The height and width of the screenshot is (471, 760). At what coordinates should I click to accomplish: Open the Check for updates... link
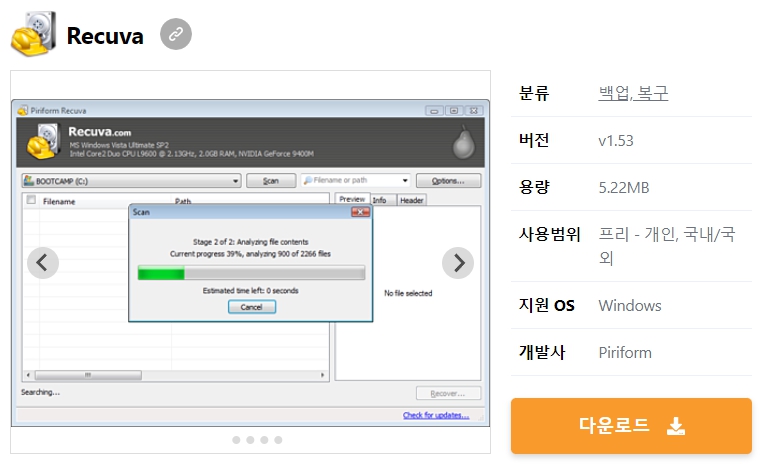click(x=436, y=415)
